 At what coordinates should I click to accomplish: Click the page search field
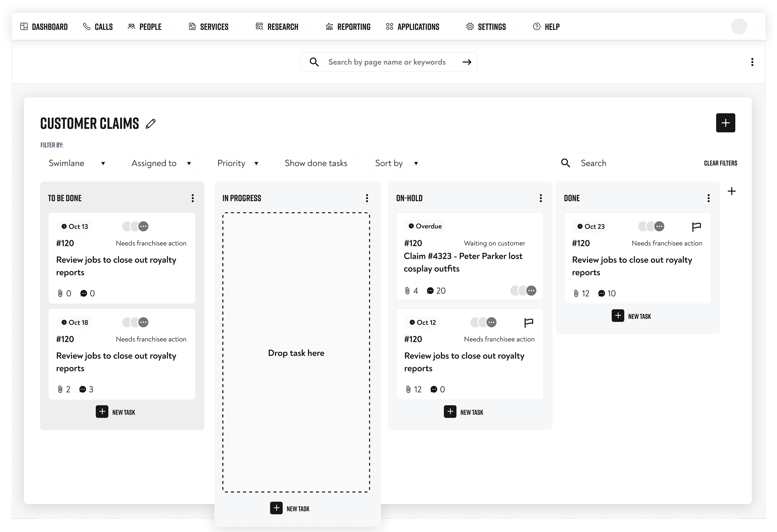tap(388, 62)
